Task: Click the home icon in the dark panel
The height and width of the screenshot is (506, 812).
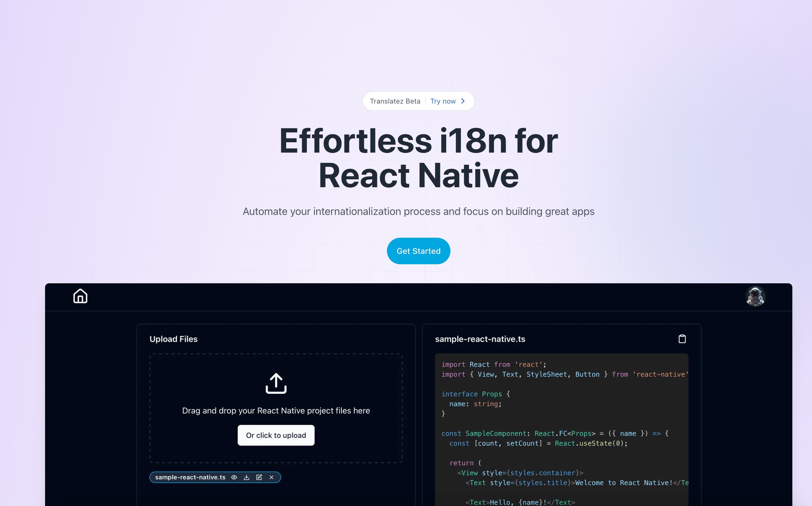Action: click(x=80, y=296)
